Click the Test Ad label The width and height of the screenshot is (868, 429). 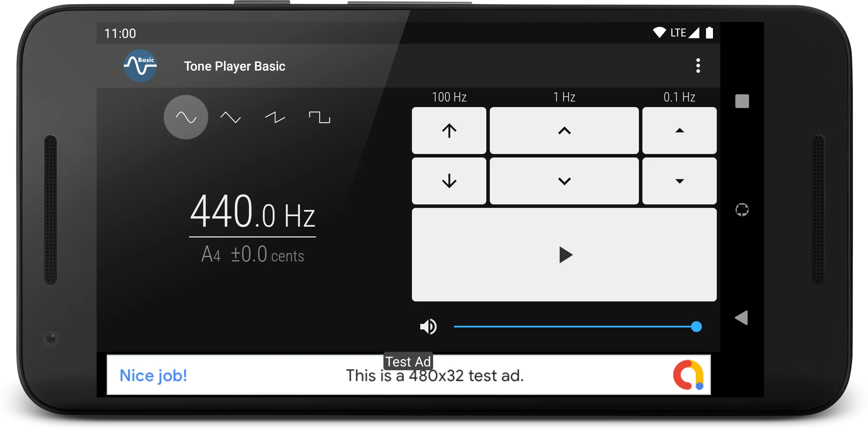pyautogui.click(x=408, y=362)
